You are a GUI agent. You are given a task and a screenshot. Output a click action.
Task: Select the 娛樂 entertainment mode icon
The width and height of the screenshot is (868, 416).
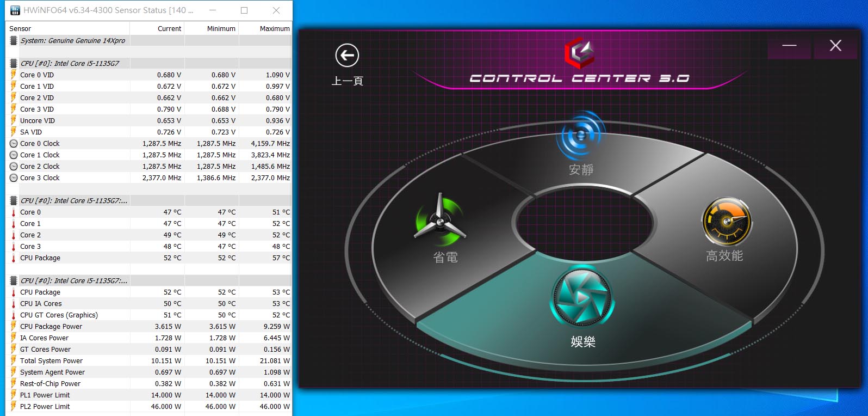pos(582,297)
